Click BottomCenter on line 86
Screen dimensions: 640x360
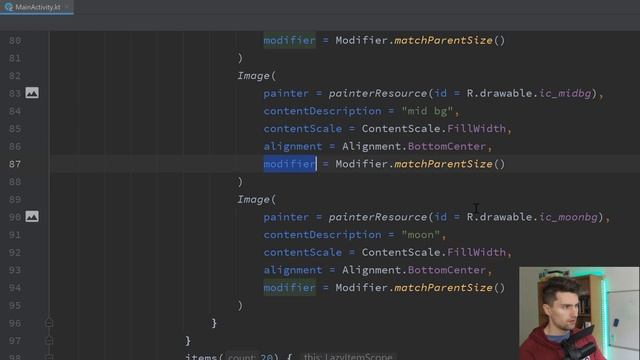pyautogui.click(x=447, y=147)
